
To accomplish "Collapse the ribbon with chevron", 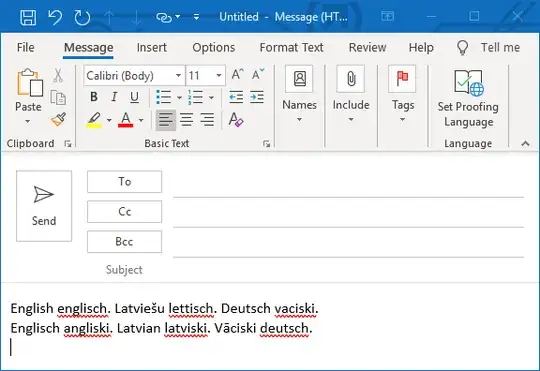I will (526, 144).
